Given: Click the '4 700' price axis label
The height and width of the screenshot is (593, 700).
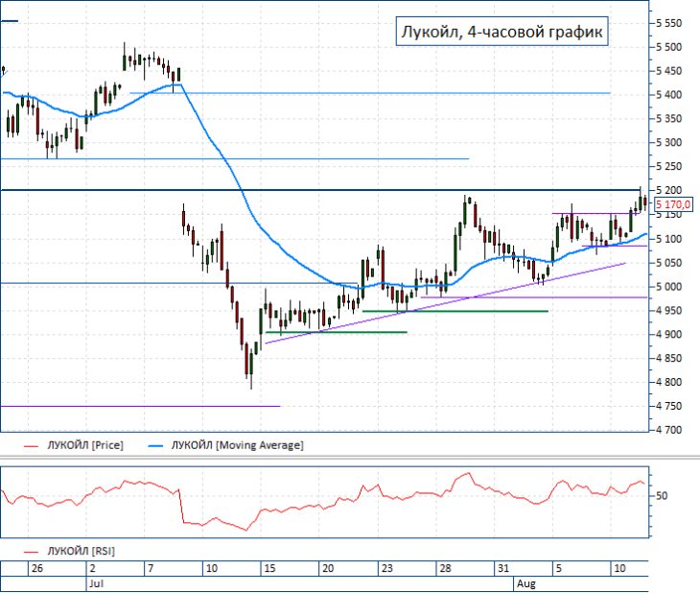Looking at the screenshot, I should 668,430.
